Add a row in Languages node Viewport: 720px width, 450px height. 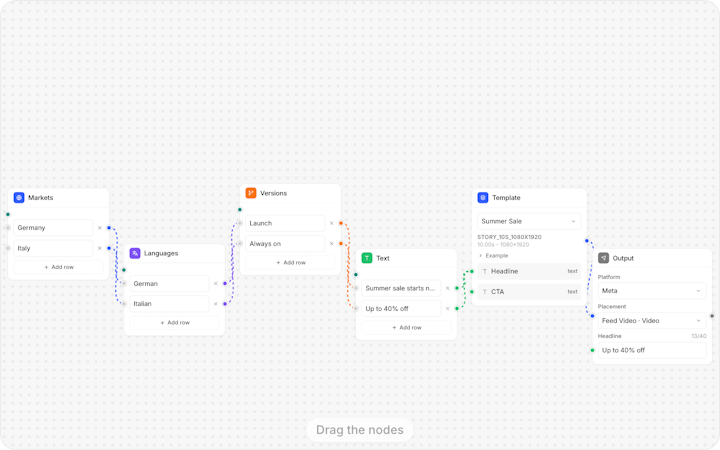click(174, 322)
